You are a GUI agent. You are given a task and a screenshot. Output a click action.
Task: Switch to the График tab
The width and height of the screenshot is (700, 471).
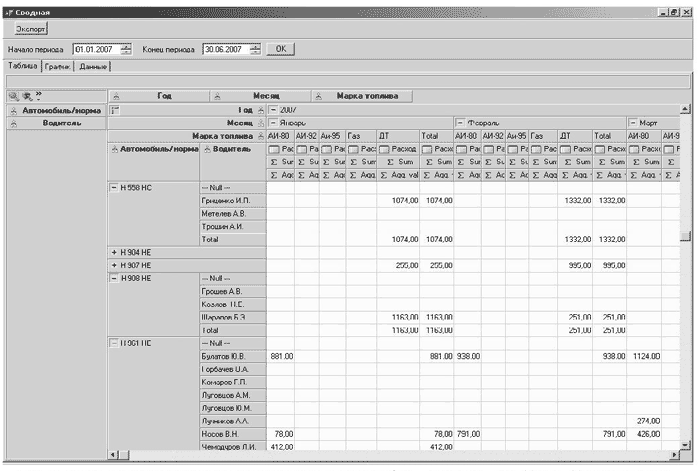click(57, 67)
